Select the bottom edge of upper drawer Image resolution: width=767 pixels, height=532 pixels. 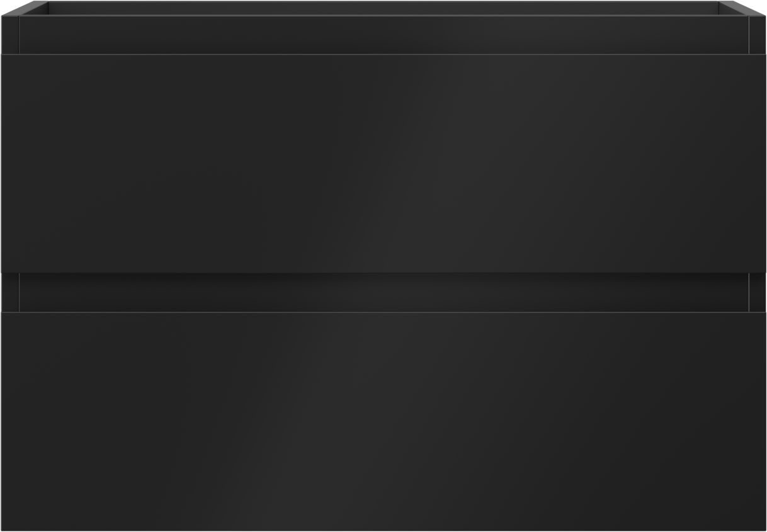click(383, 272)
